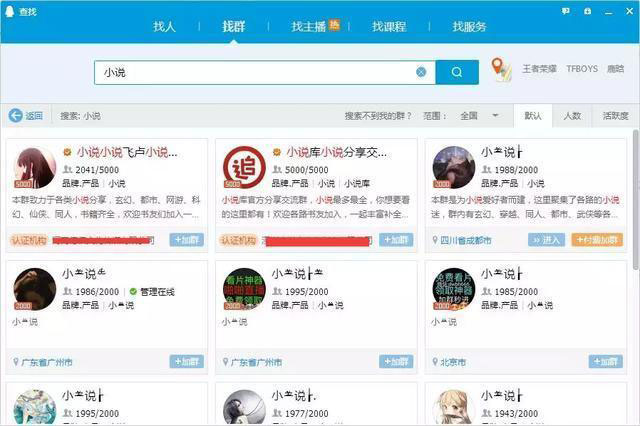Click the 2041/5000 member count
640x426 pixels.
click(x=97, y=170)
